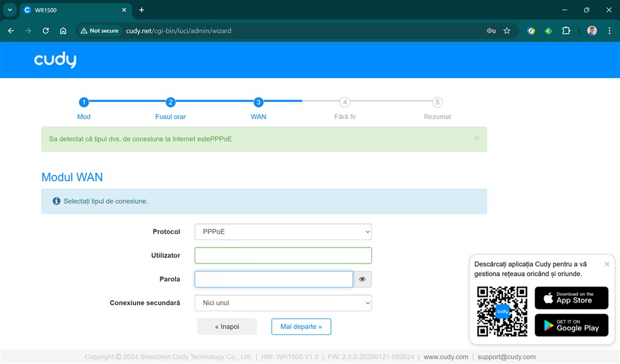Click the Parola password field
The image size is (620, 364).
tap(273, 280)
